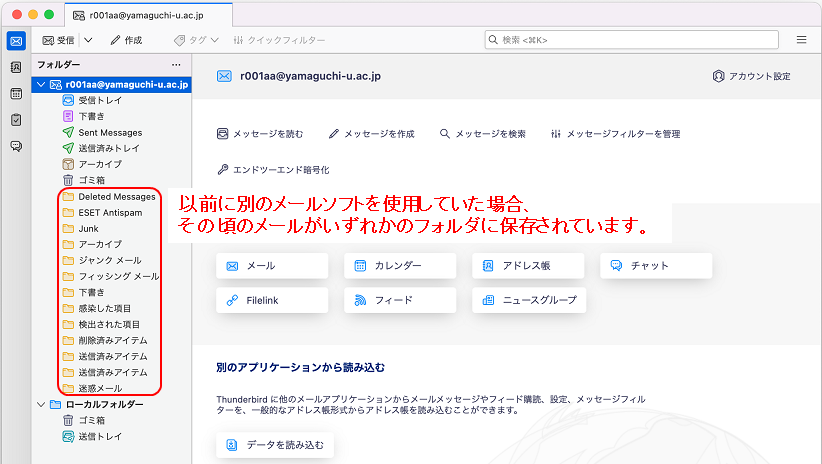Open the hamburger application menu
This screenshot has height=464, width=822.
coord(802,40)
